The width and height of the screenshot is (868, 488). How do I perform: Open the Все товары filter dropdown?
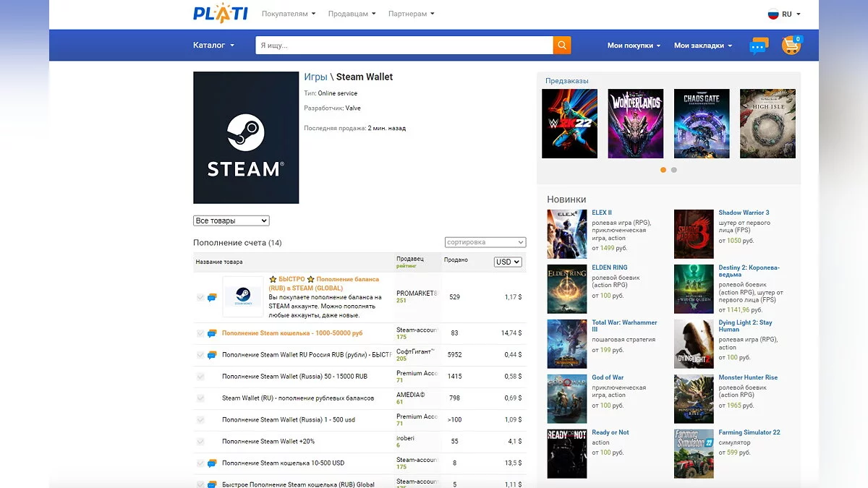point(231,221)
